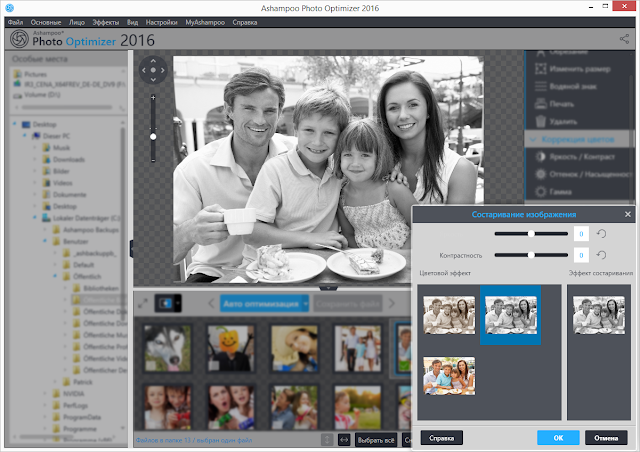Open the Лицо menu
The height and width of the screenshot is (452, 640).
pos(77,22)
